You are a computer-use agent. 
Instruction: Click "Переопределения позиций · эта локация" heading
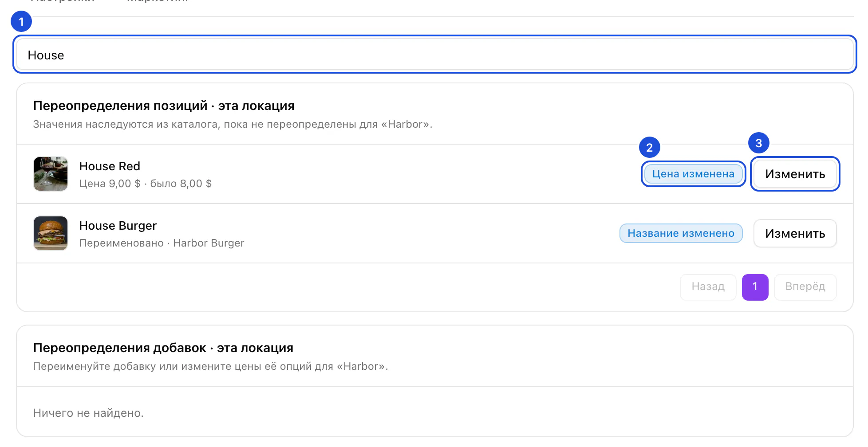click(x=164, y=106)
